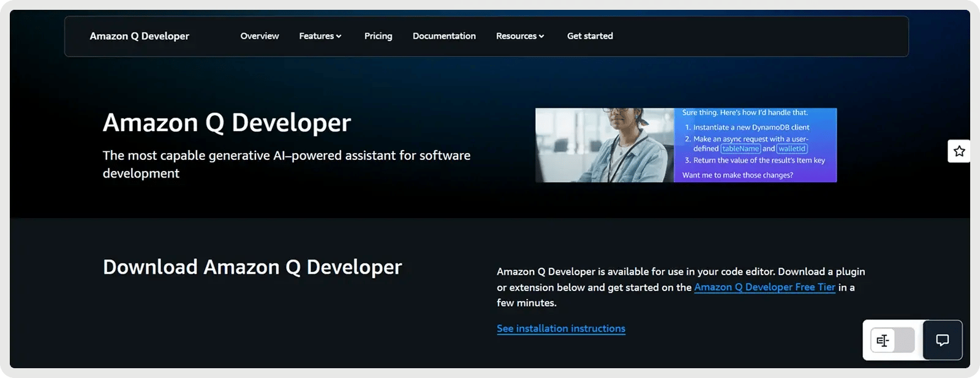Image resolution: width=980 pixels, height=378 pixels.
Task: Click the developer photo in hero banner
Action: click(604, 145)
